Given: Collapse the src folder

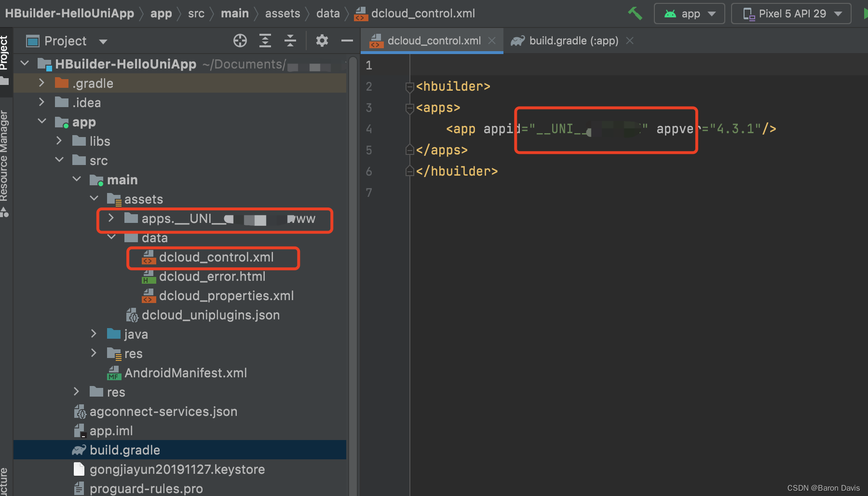Looking at the screenshot, I should click(59, 160).
